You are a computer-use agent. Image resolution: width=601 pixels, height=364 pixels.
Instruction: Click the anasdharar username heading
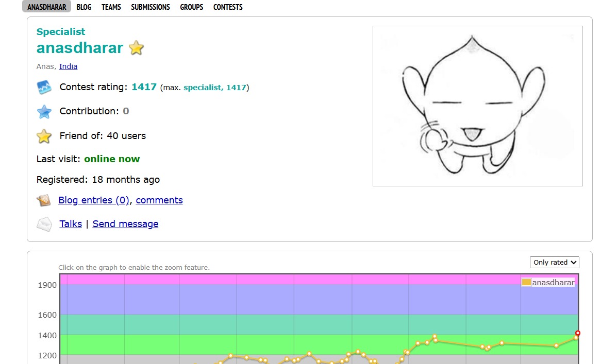tap(80, 48)
